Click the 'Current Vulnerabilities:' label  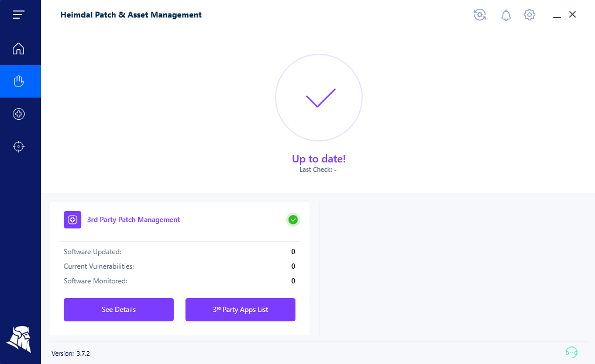(99, 266)
